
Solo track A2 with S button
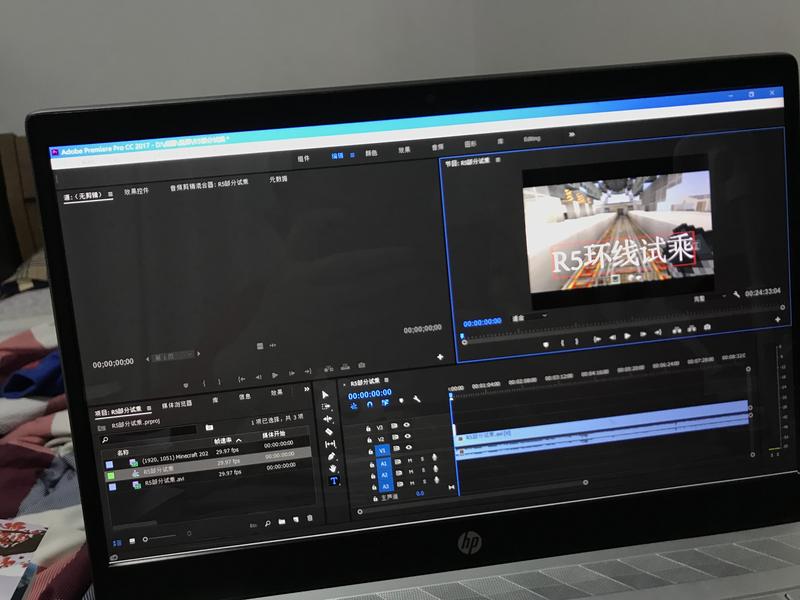pyautogui.click(x=423, y=470)
